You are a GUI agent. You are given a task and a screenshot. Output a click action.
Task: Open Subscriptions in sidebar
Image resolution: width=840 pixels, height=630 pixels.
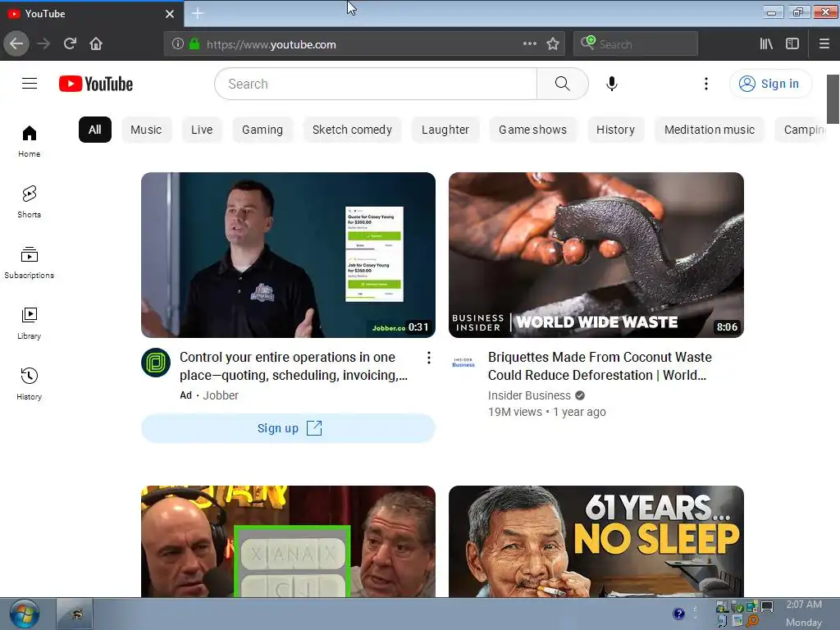click(x=30, y=262)
